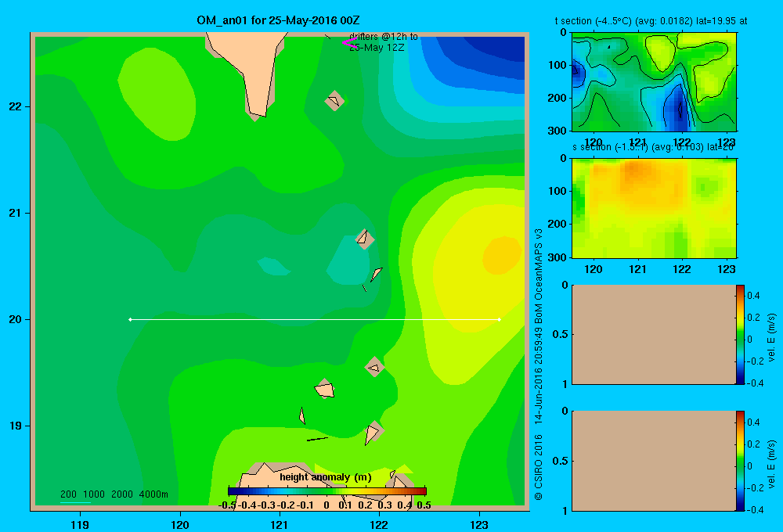783x532 pixels.
Task: Click the magenta drifter arrow marker
Action: [x=349, y=43]
